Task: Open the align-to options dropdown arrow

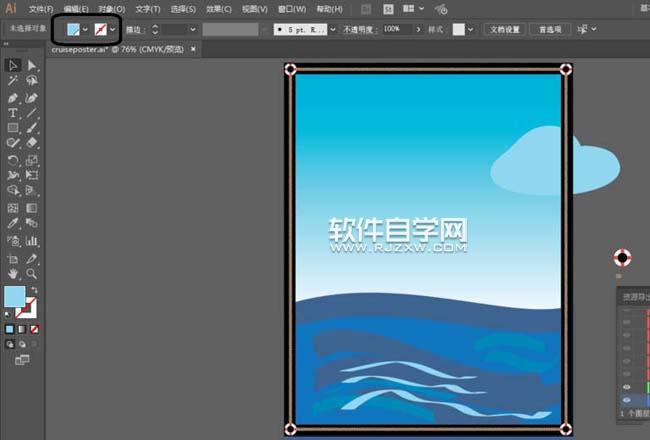Action: 594,29
